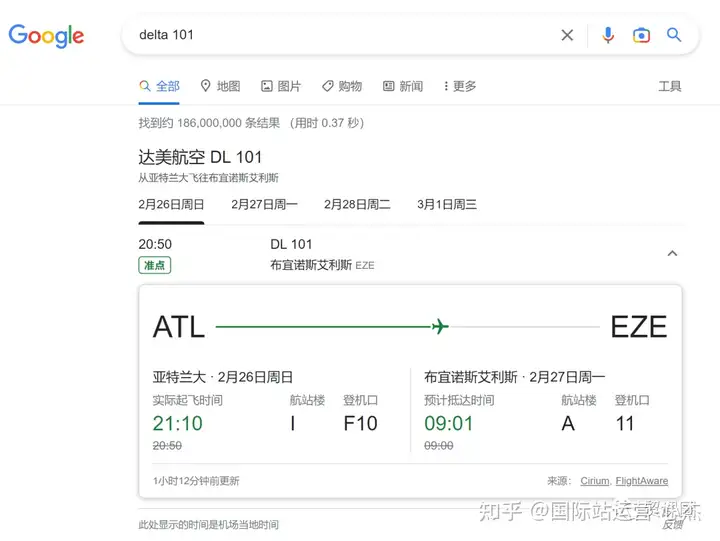
Task: Open the 工具 tools options
Action: pos(669,86)
